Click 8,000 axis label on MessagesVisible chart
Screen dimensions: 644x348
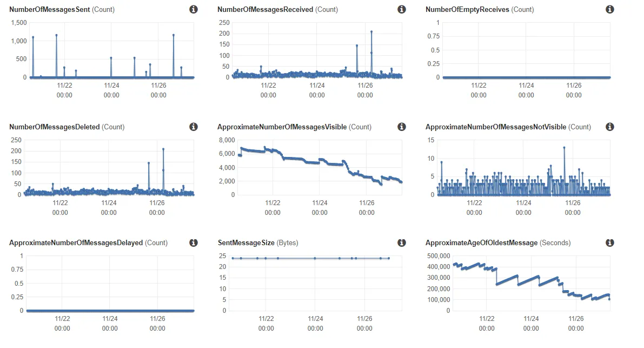(227, 140)
